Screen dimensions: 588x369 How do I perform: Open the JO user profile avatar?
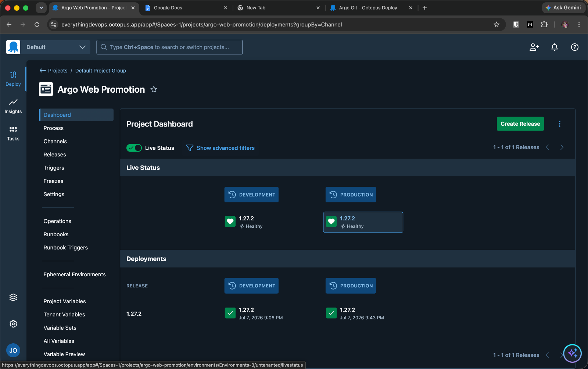click(x=13, y=350)
